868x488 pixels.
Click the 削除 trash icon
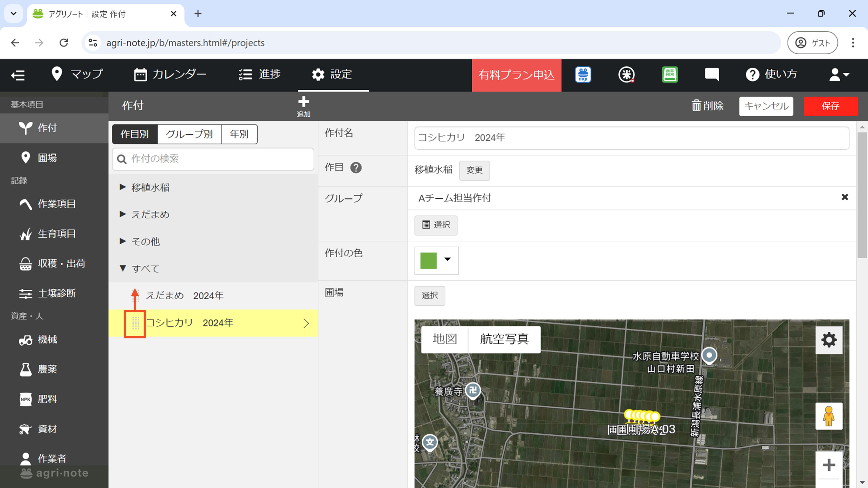pyautogui.click(x=696, y=106)
